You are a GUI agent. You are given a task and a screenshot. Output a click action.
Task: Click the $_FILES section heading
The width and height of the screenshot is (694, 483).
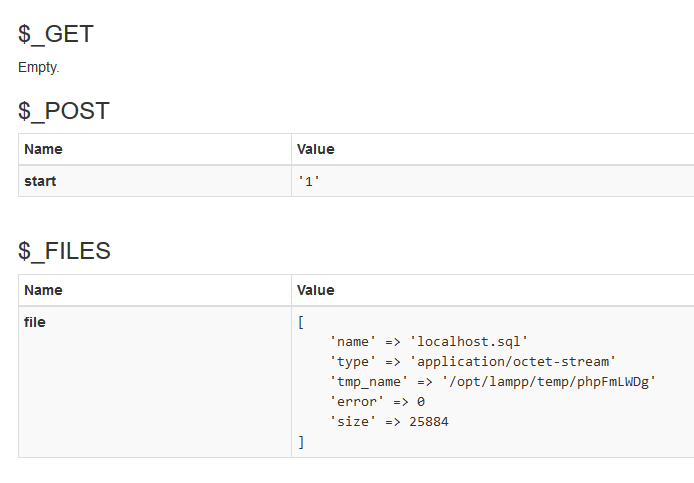click(x=64, y=251)
